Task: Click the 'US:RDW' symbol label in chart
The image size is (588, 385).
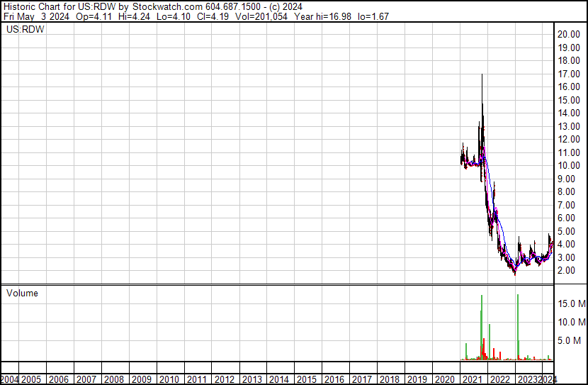Action: 25,29
